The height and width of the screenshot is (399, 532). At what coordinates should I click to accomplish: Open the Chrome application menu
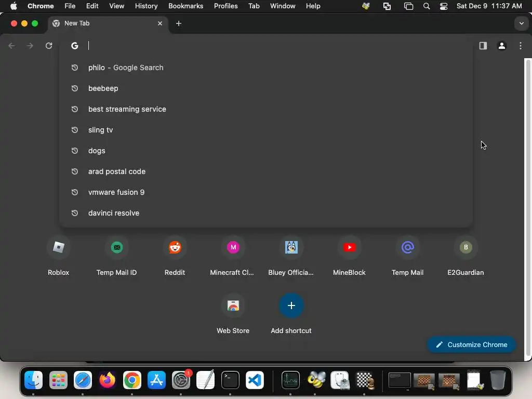pyautogui.click(x=41, y=6)
